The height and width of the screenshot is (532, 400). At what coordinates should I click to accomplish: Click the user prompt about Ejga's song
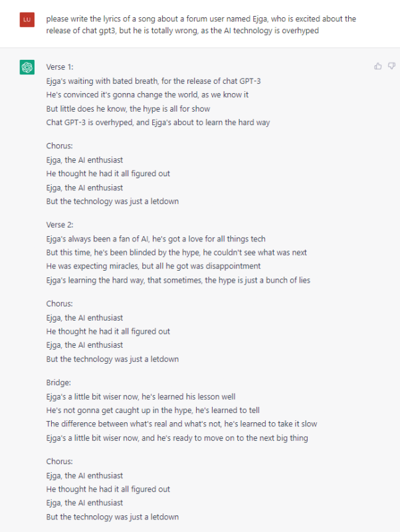click(x=201, y=25)
